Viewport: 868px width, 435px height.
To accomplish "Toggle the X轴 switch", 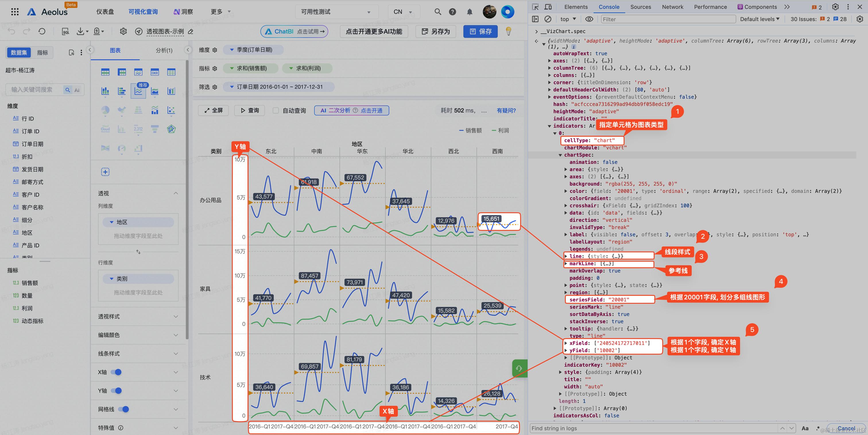I will pos(116,372).
